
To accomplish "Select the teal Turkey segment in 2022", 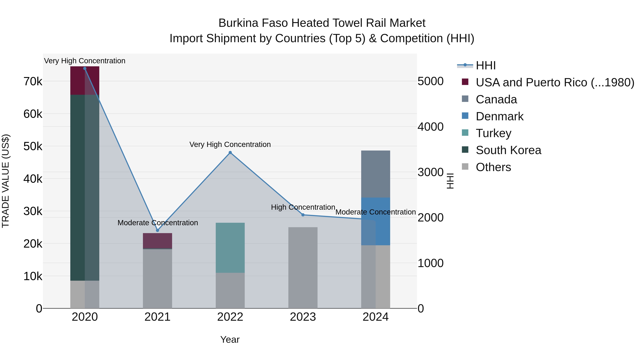I will click(x=230, y=248).
